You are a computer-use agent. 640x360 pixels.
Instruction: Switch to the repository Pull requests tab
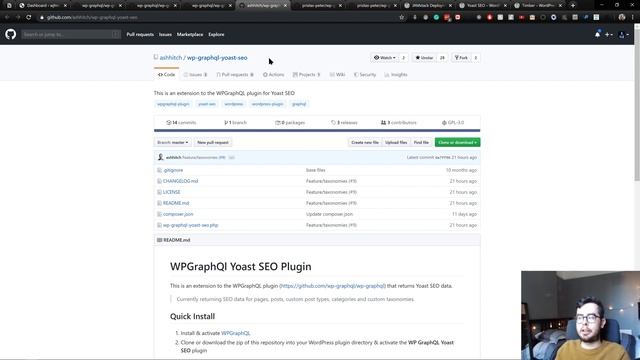point(235,75)
